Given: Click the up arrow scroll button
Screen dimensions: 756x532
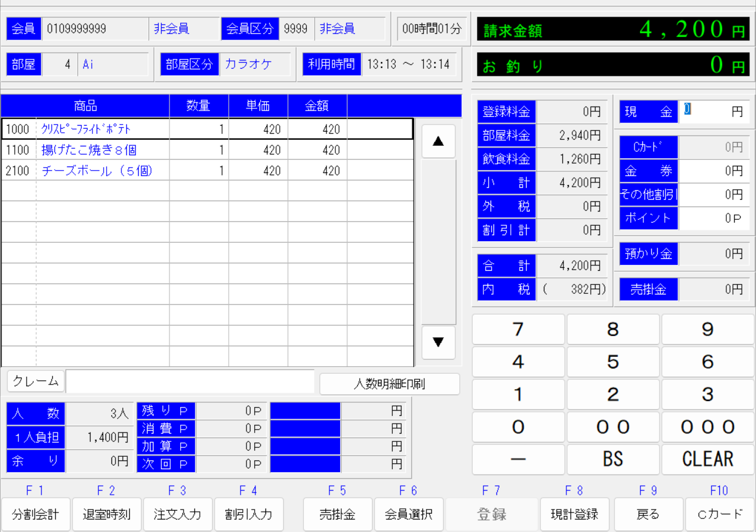Looking at the screenshot, I should 438,141.
